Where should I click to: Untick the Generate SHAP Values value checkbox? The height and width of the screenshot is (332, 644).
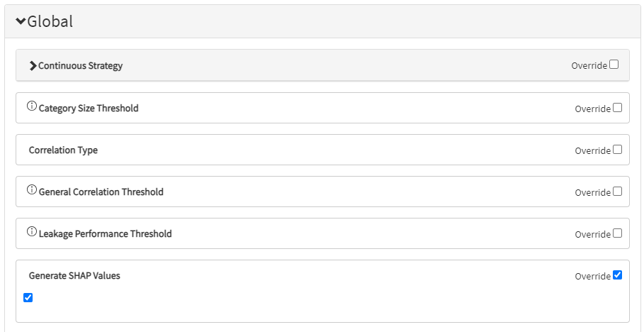coord(28,297)
